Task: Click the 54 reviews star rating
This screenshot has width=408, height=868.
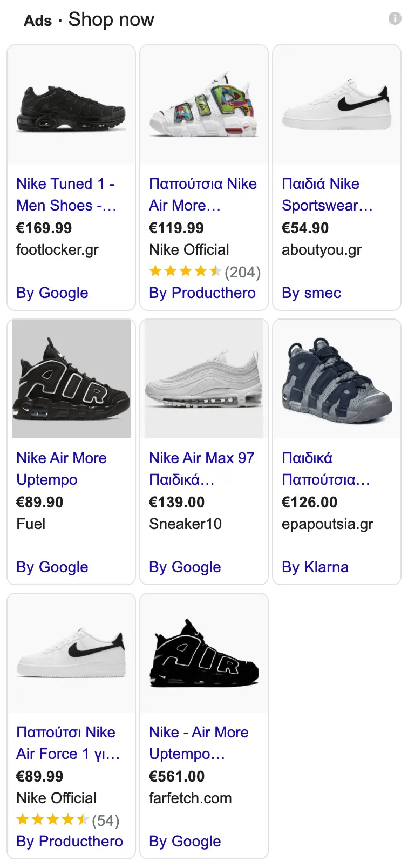Action: [x=68, y=820]
